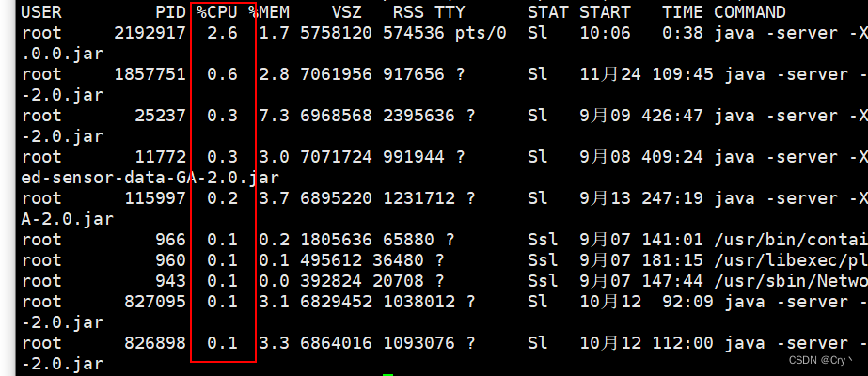Click VSZ value 6829452
The height and width of the screenshot is (376, 868).
pyautogui.click(x=336, y=302)
